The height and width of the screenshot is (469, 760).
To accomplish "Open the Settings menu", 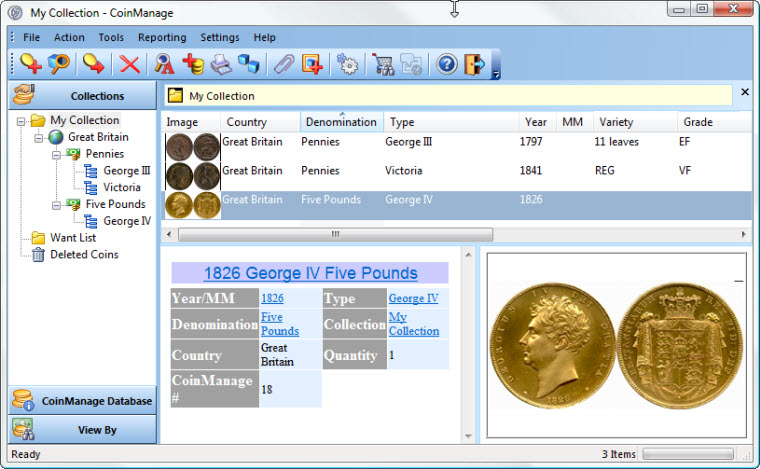I will point(220,37).
